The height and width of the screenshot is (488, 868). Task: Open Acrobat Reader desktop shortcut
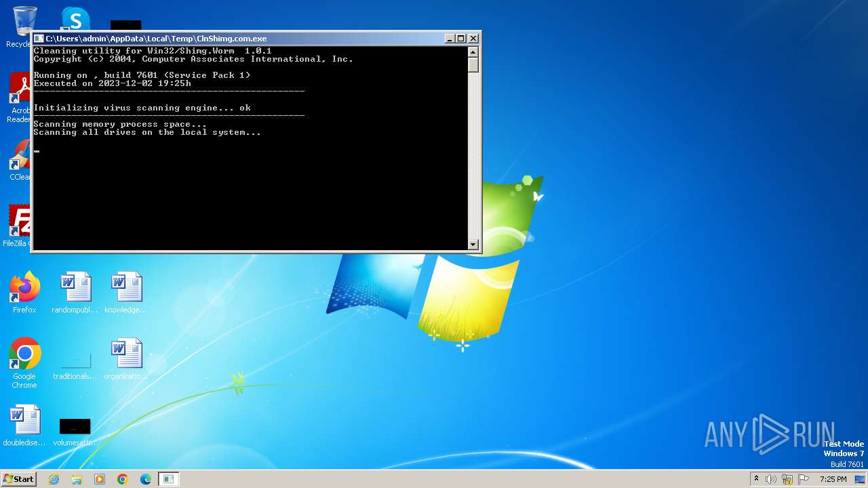coord(20,98)
